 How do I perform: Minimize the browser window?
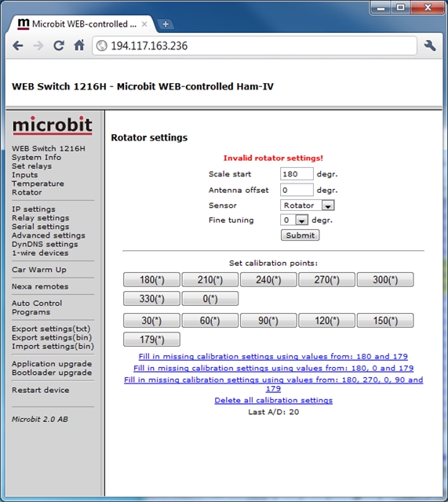[381, 8]
